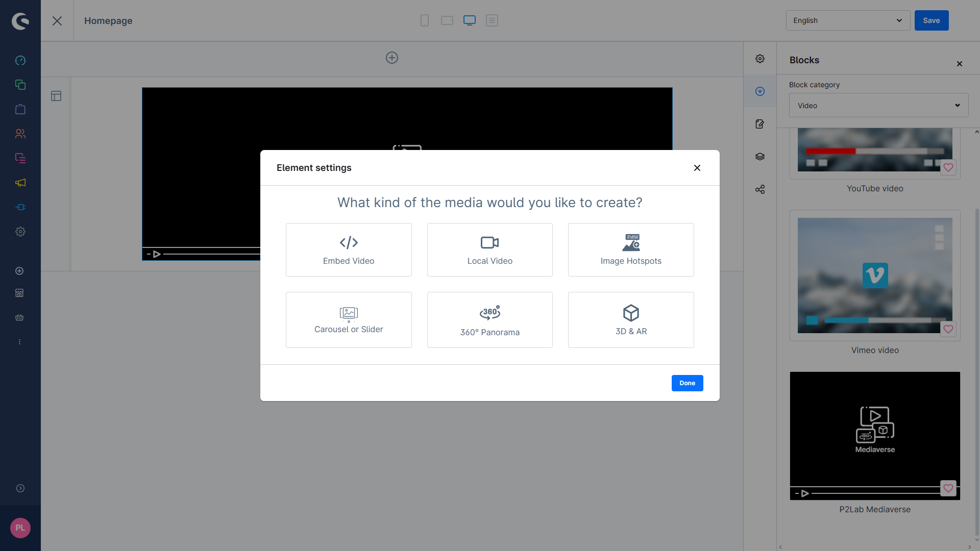
Task: Open the storefront sales channel icon
Action: tap(19, 293)
